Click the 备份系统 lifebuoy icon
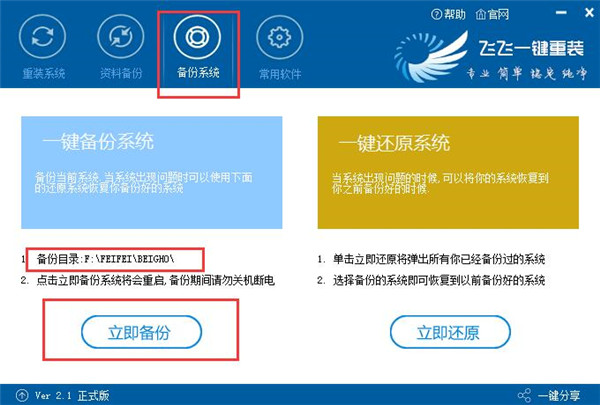The height and width of the screenshot is (405, 600). point(197,37)
